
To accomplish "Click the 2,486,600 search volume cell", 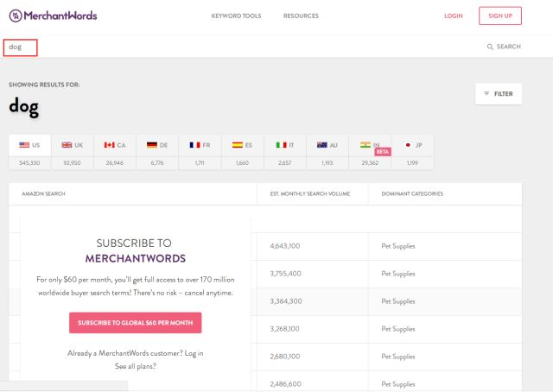I will (286, 384).
